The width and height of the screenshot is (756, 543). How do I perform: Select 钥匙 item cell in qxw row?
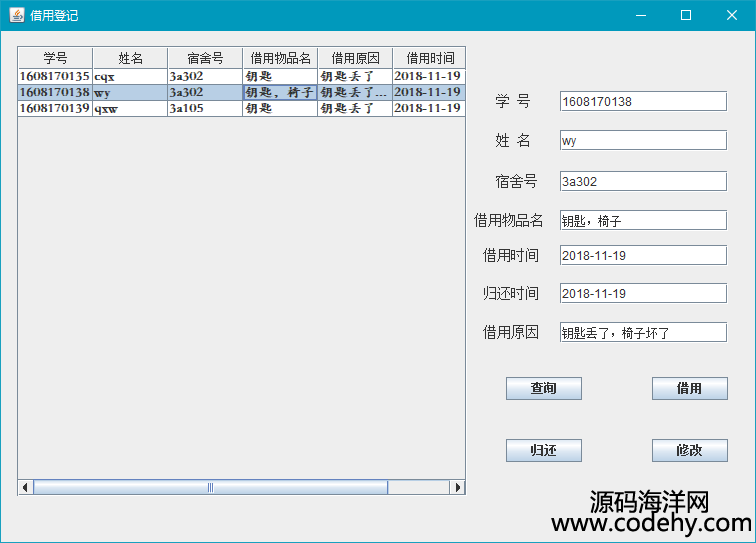280,108
